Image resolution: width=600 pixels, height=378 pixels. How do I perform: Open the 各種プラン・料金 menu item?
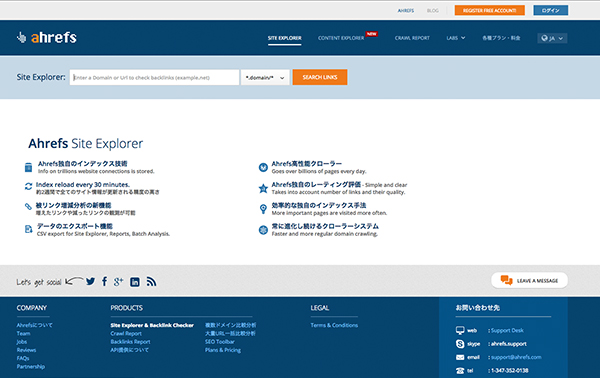[x=501, y=38]
